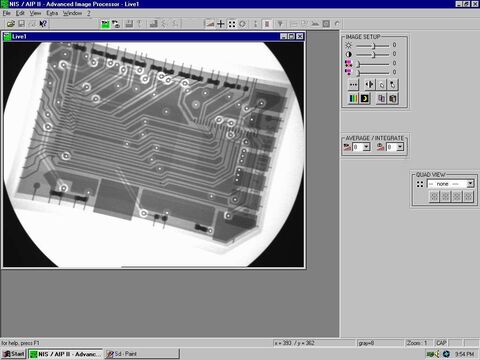Open the Window menu

[x=72, y=13]
